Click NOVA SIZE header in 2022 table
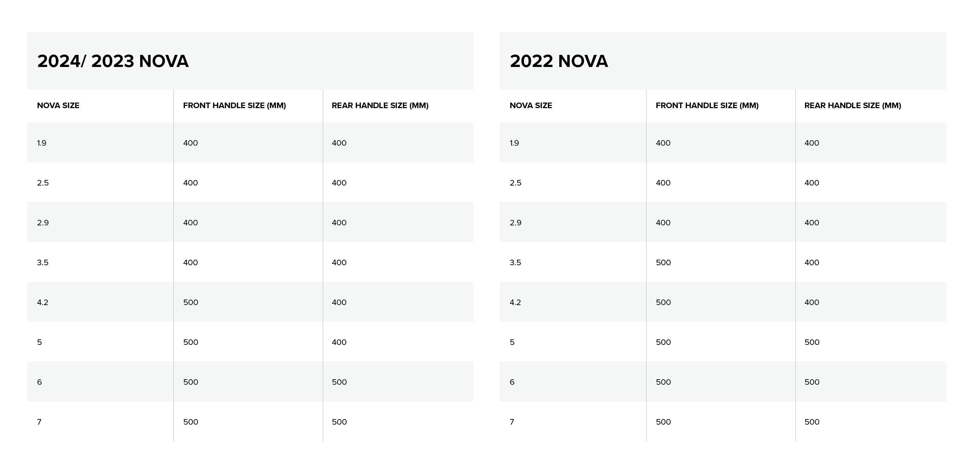The height and width of the screenshot is (456, 980). coord(531,106)
